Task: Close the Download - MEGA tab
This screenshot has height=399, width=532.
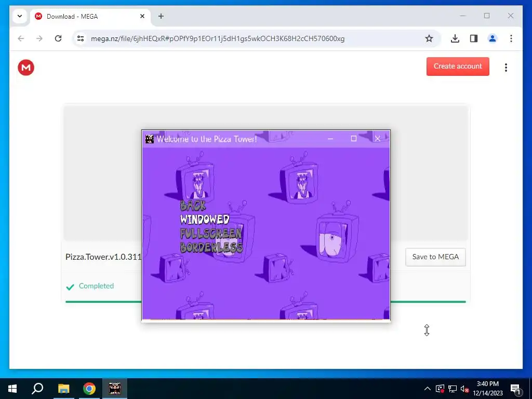Action: 142,16
